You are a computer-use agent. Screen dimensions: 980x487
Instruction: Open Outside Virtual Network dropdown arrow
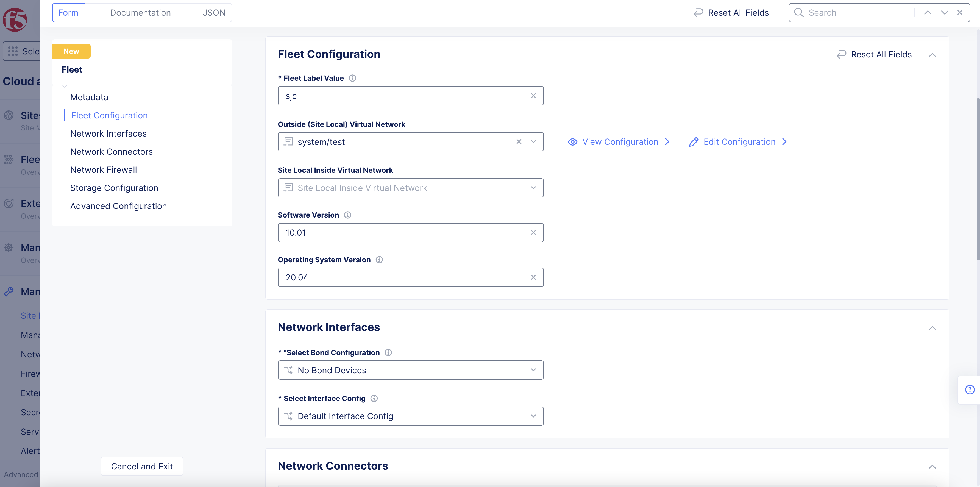tap(533, 141)
